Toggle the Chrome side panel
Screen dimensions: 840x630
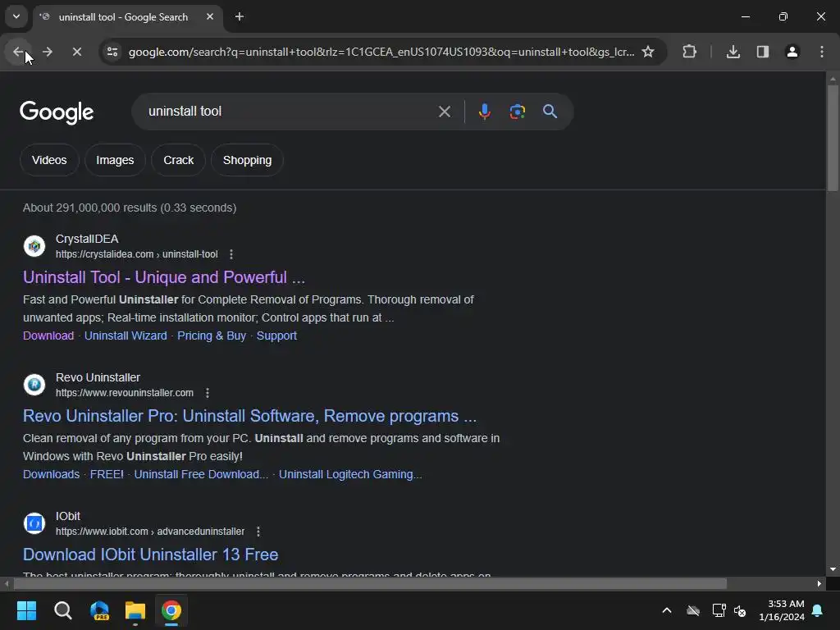pos(763,52)
